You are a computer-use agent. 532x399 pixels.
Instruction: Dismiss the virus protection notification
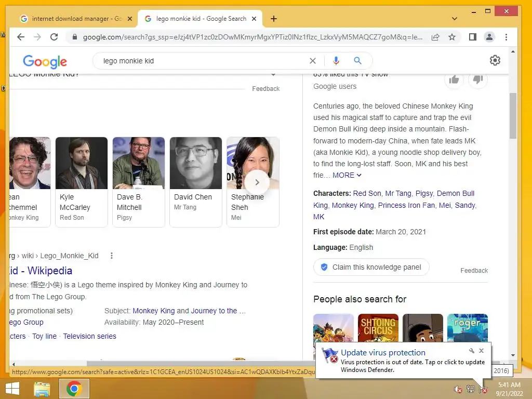[x=482, y=351]
